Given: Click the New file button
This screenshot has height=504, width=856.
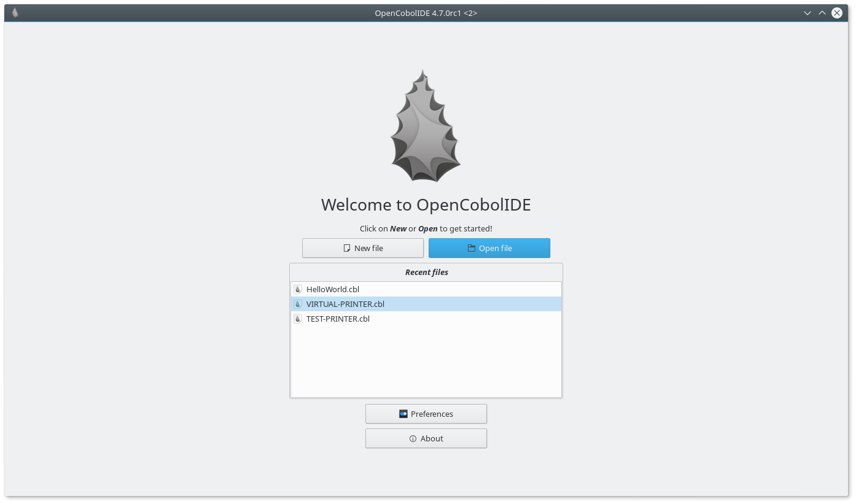Looking at the screenshot, I should (363, 248).
